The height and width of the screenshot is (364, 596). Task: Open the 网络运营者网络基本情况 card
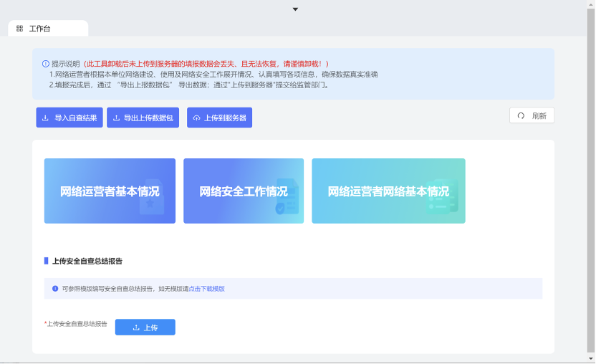click(x=388, y=191)
